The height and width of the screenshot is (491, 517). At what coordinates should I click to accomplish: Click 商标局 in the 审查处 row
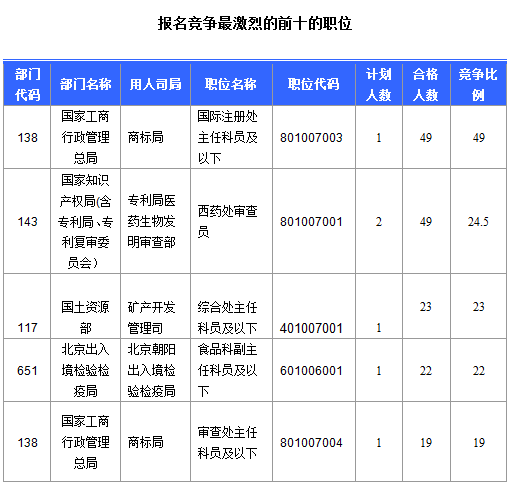point(146,442)
